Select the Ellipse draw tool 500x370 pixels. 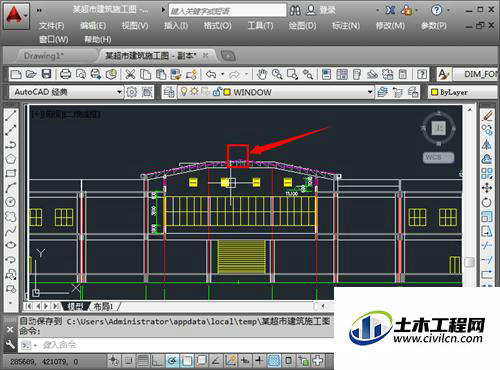11,245
